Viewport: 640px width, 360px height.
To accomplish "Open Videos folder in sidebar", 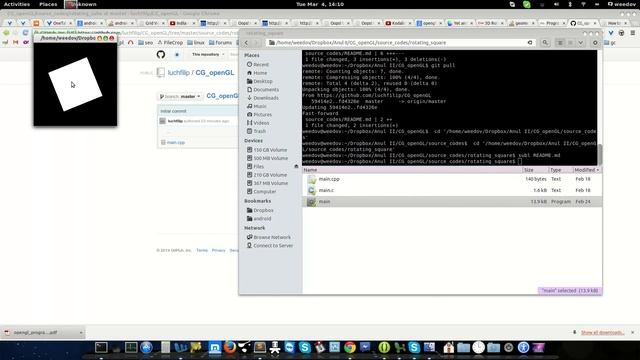I will (258, 123).
